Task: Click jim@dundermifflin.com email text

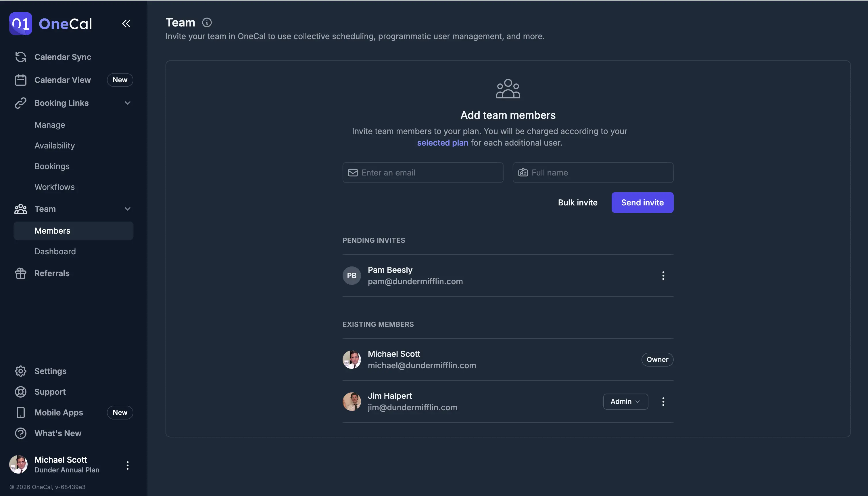Action: pos(412,407)
